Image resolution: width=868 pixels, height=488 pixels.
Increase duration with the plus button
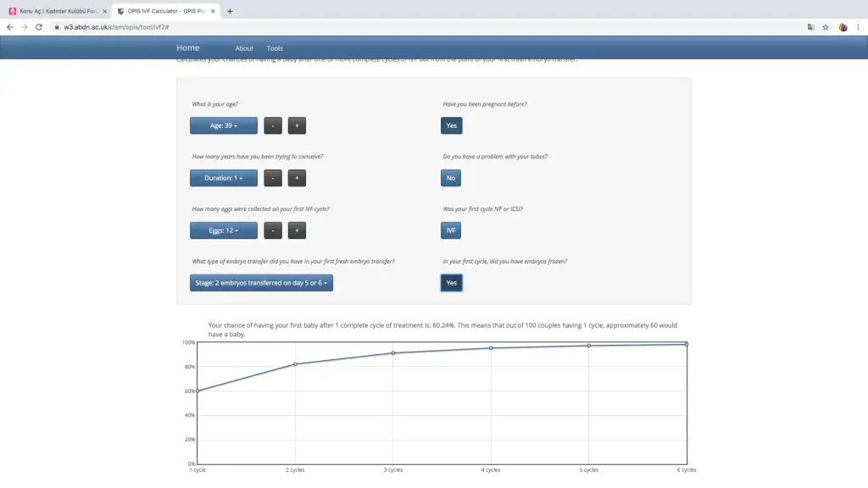(x=297, y=178)
